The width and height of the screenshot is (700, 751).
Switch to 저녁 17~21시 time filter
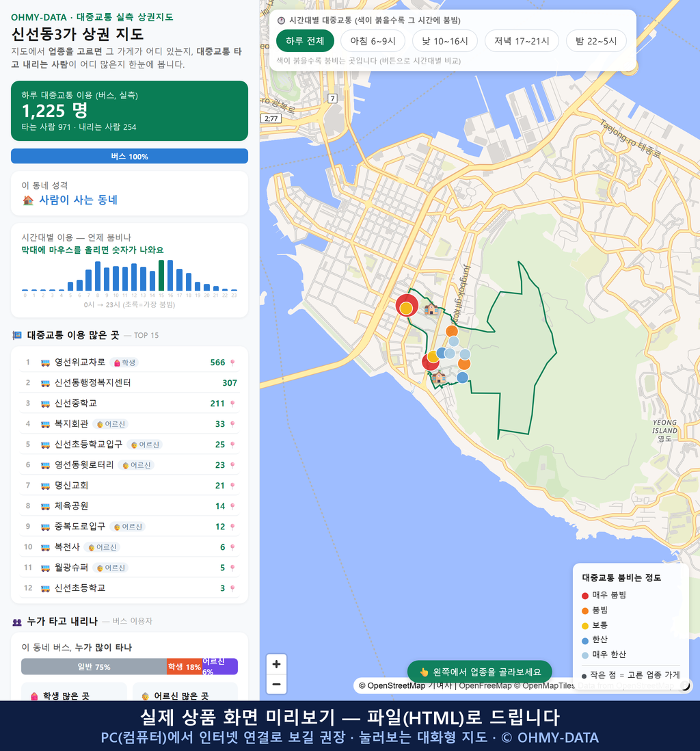point(522,41)
